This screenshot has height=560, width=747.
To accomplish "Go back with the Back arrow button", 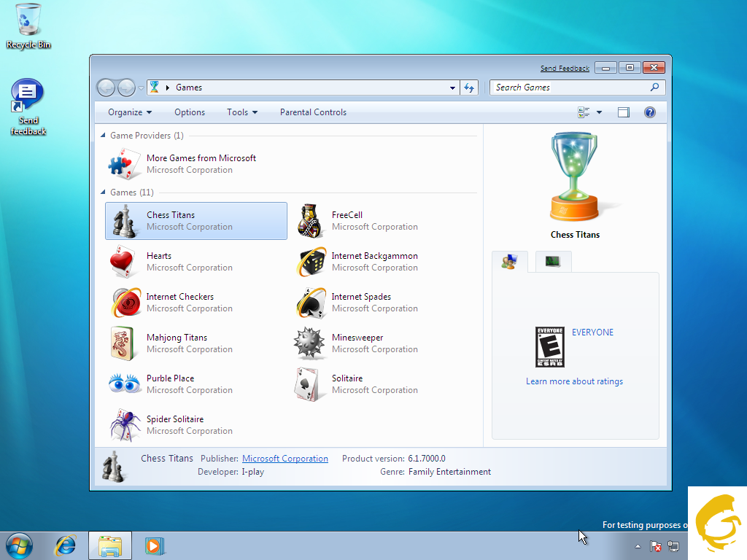I will 107,87.
